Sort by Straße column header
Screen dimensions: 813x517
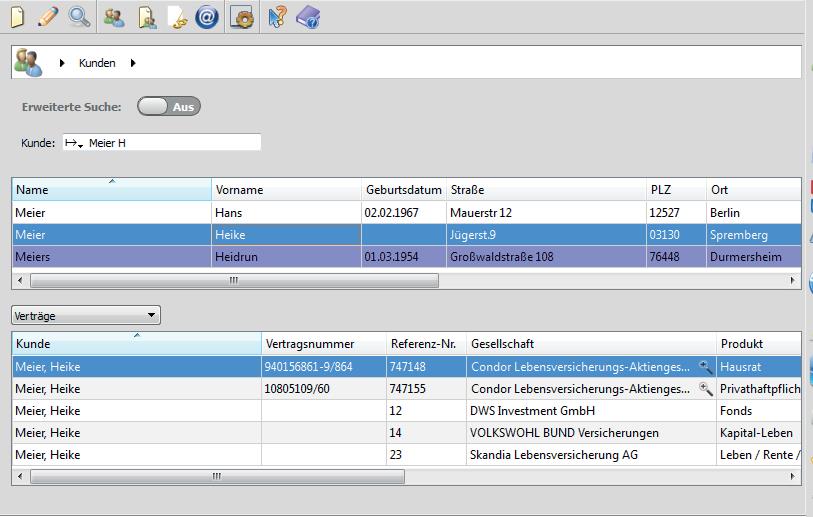tap(546, 189)
